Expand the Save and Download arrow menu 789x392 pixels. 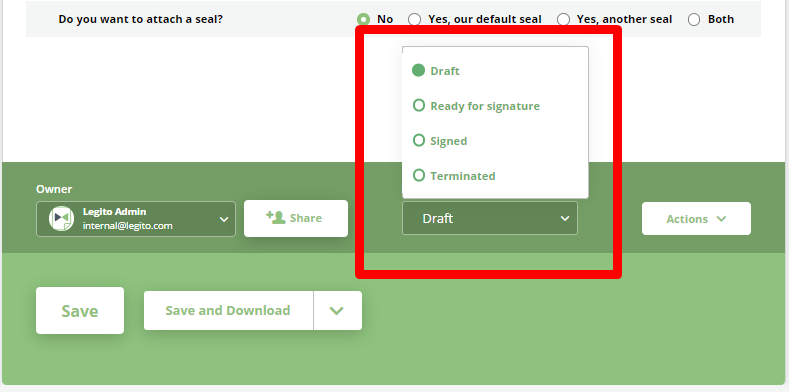point(337,310)
